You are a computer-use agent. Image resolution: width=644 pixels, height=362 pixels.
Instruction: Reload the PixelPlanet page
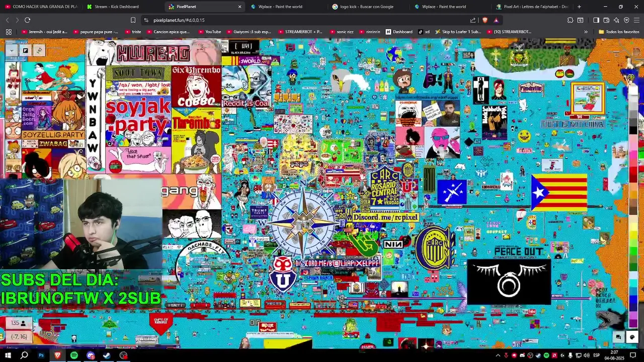(x=27, y=20)
